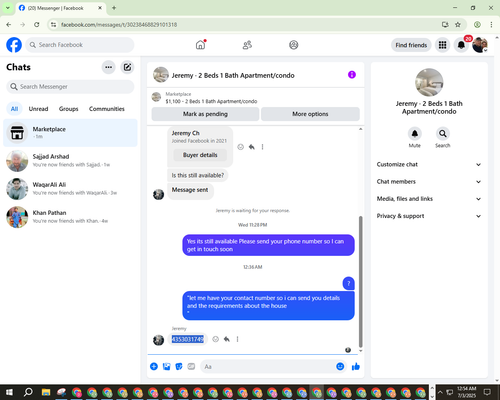Screen dimensions: 500x400
Task: Open the Groups icon in top navigation
Action: (x=294, y=45)
